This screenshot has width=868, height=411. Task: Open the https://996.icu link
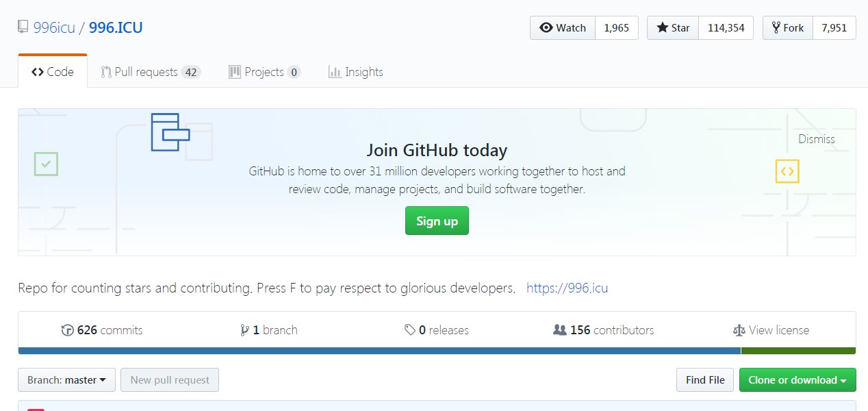point(567,288)
